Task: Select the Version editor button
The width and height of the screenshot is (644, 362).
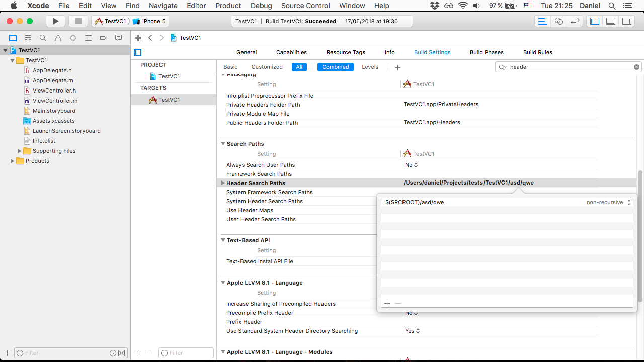Action: [x=575, y=21]
